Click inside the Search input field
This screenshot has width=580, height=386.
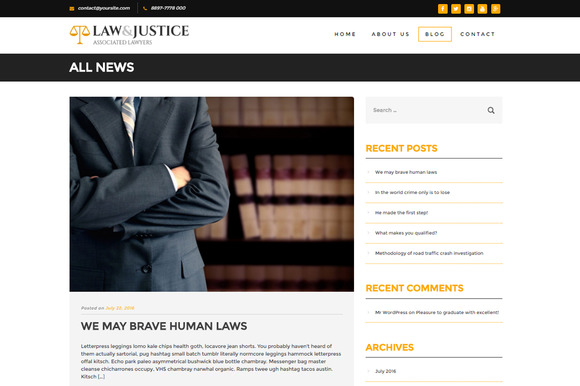(x=425, y=110)
